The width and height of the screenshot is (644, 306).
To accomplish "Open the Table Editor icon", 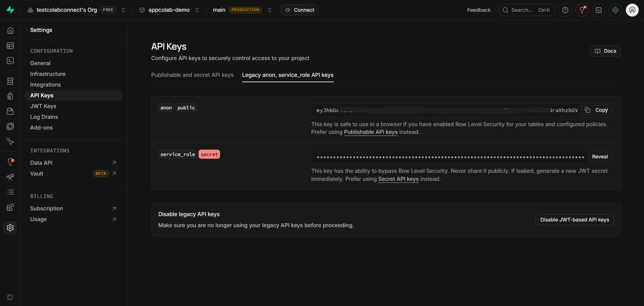I will click(10, 46).
